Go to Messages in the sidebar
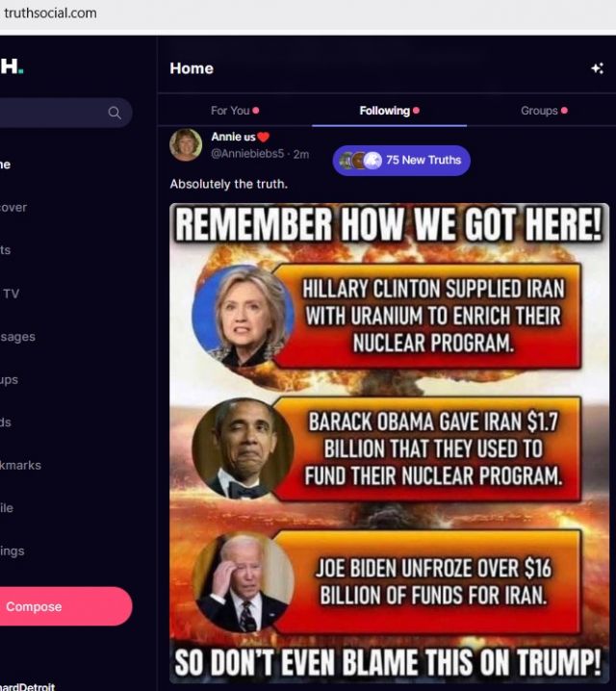Viewport: 616px width, 691px height. (17, 337)
